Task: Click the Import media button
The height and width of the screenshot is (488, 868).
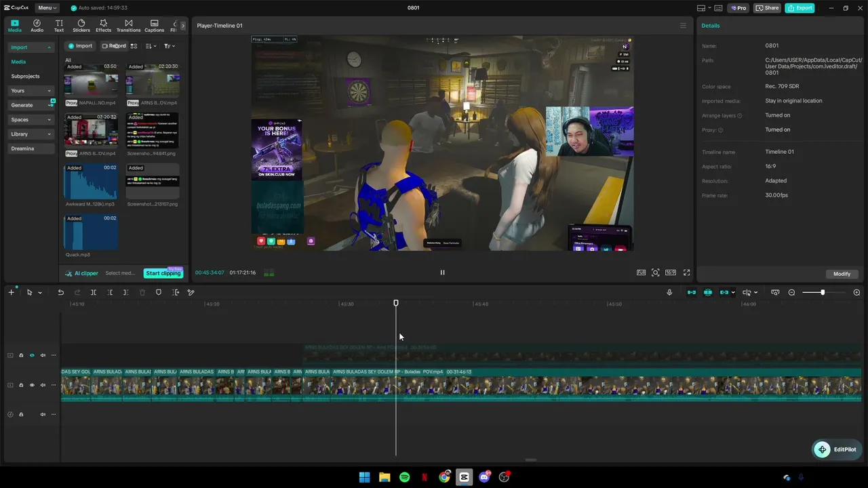Action: point(80,46)
